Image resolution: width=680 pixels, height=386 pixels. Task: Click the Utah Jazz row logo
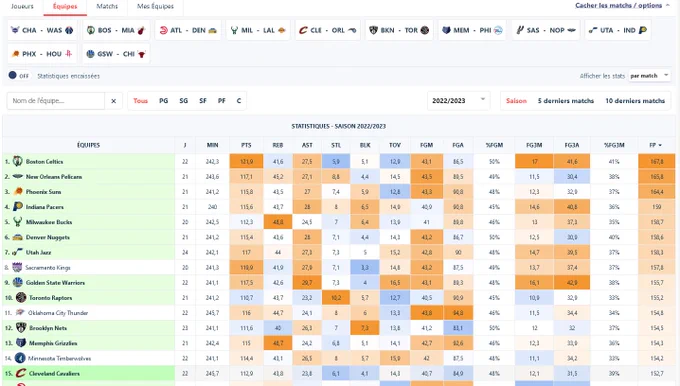tap(18, 252)
